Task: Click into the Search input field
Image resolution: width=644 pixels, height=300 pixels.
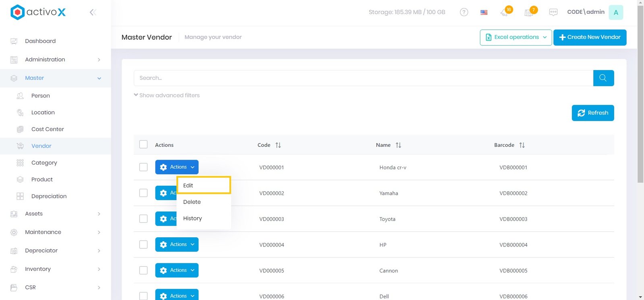Action: (363, 78)
